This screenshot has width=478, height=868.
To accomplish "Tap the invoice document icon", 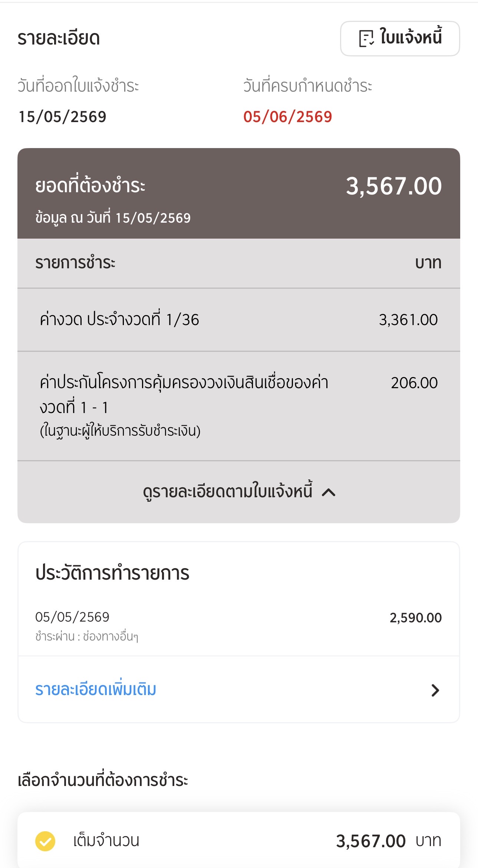I will (x=366, y=39).
